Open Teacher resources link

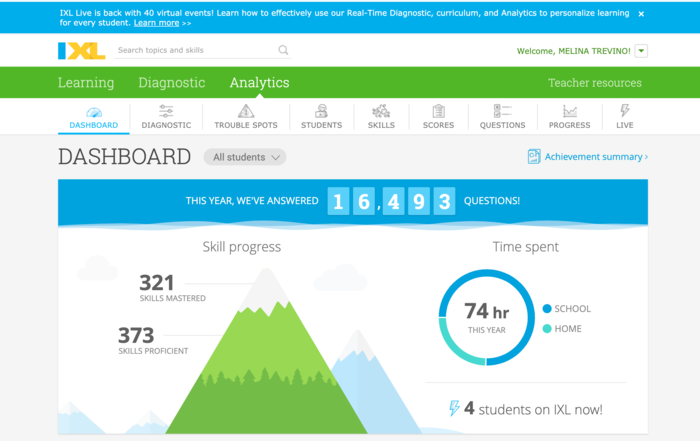594,83
